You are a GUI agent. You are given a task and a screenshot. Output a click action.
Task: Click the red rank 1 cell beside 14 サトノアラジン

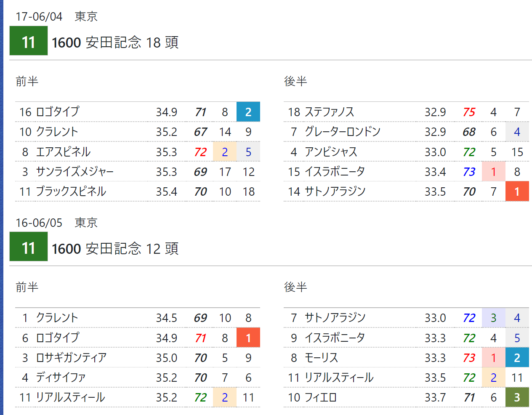click(x=517, y=192)
